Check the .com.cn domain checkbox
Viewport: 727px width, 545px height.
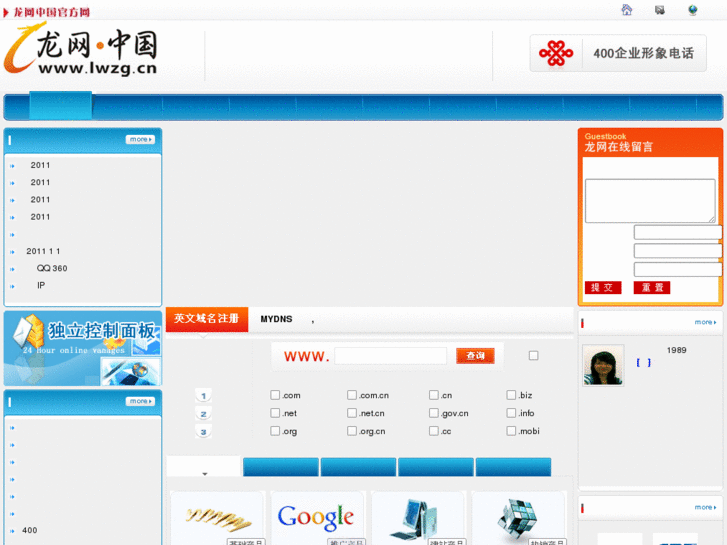pyautogui.click(x=352, y=395)
